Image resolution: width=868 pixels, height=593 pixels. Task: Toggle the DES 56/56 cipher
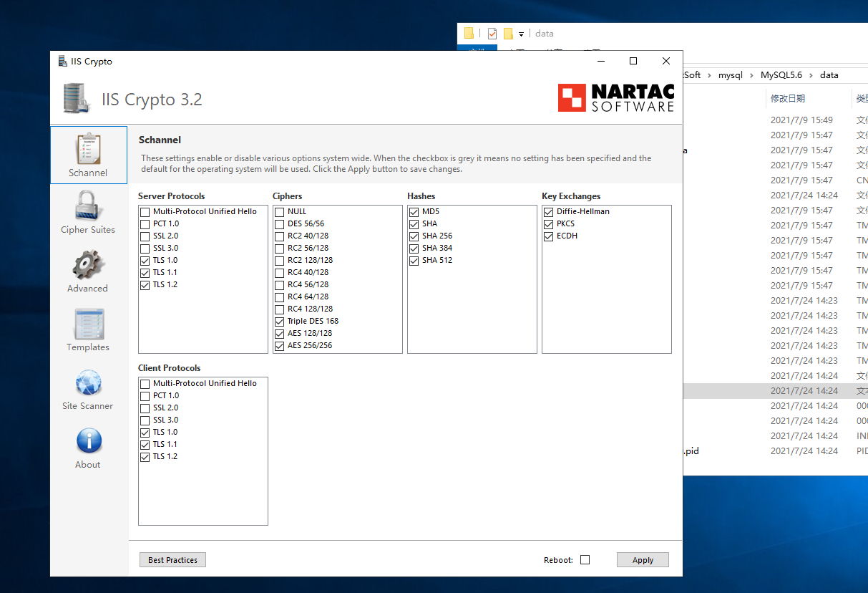pos(280,224)
